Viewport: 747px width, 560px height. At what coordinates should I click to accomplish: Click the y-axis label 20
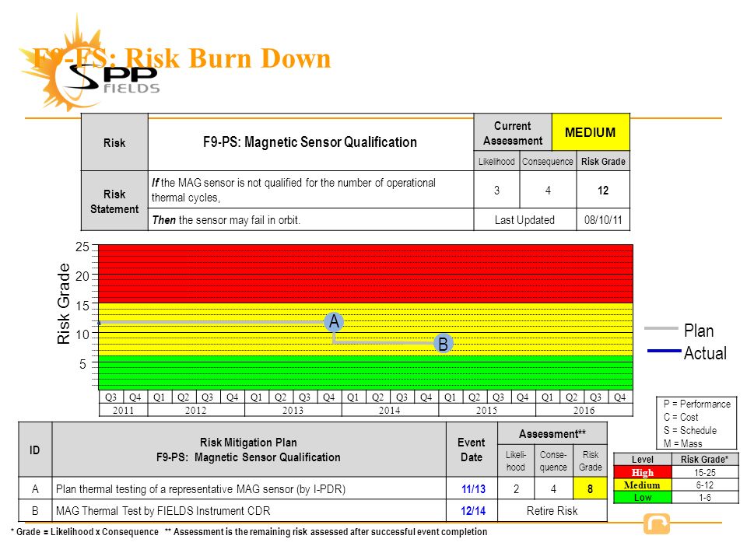click(82, 276)
